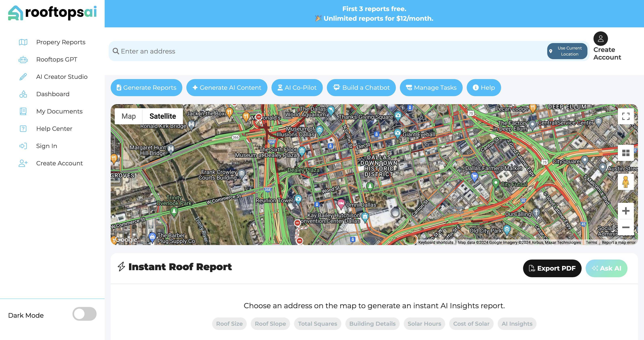
Task: Export the roof report as PDF
Action: click(552, 268)
